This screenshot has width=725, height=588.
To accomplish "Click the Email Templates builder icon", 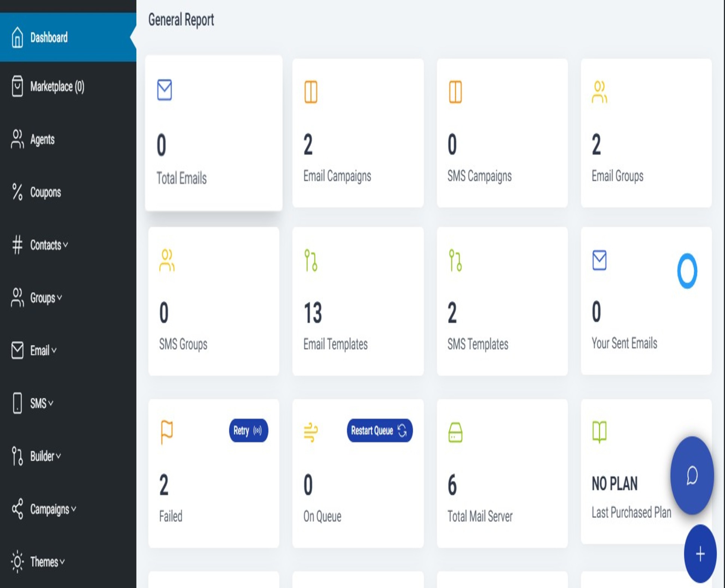I will [x=311, y=260].
